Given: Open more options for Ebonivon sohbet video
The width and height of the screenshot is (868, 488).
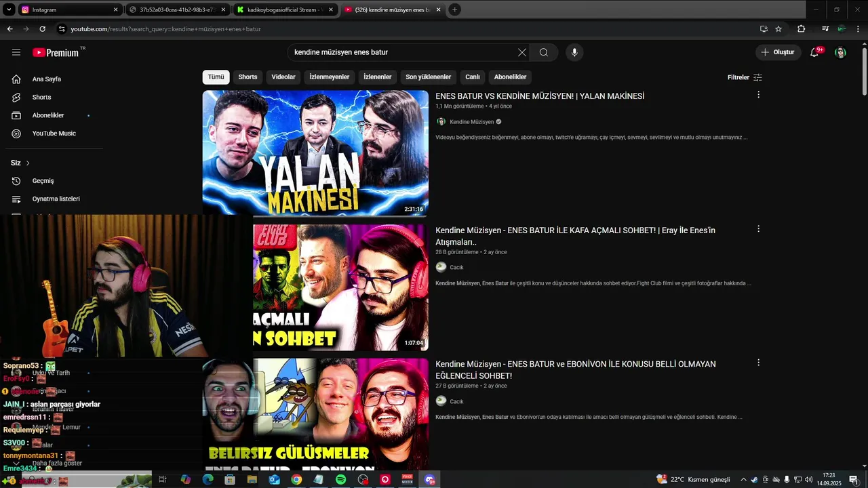Looking at the screenshot, I should [758, 363].
